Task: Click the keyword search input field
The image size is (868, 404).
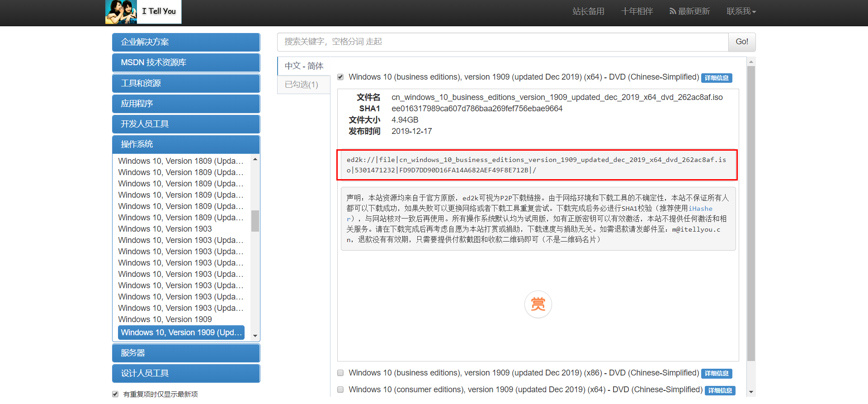Action: click(503, 42)
